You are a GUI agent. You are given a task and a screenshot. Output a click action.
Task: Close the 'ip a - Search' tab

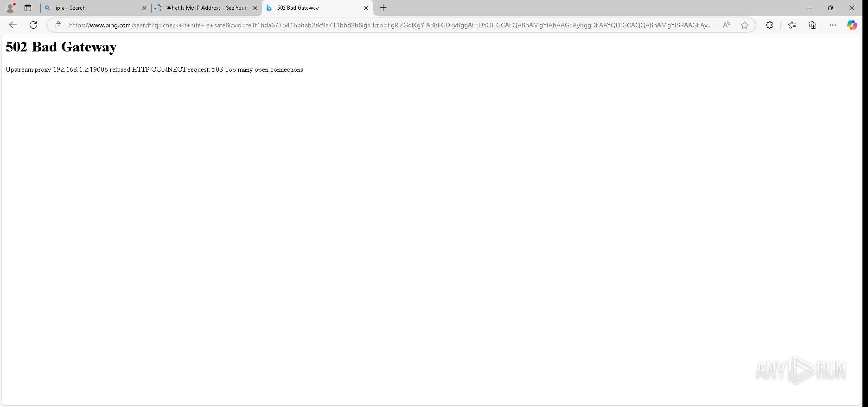coord(144,8)
